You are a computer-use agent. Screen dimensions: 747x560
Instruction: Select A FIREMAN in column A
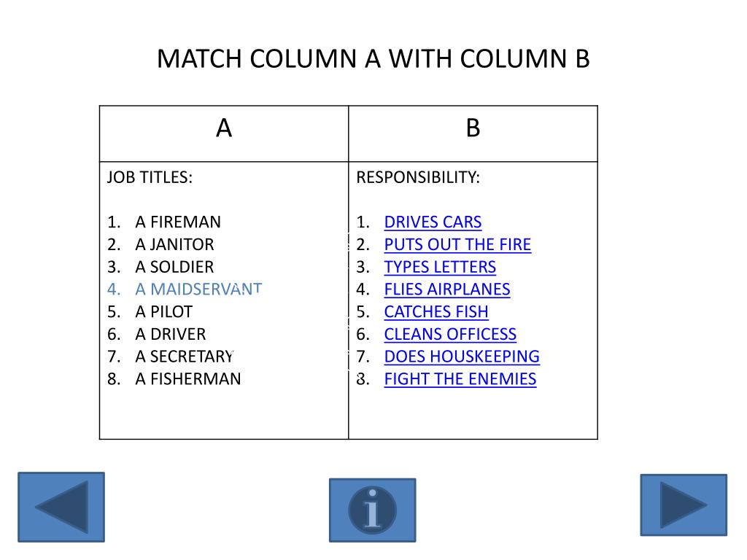pos(178,222)
